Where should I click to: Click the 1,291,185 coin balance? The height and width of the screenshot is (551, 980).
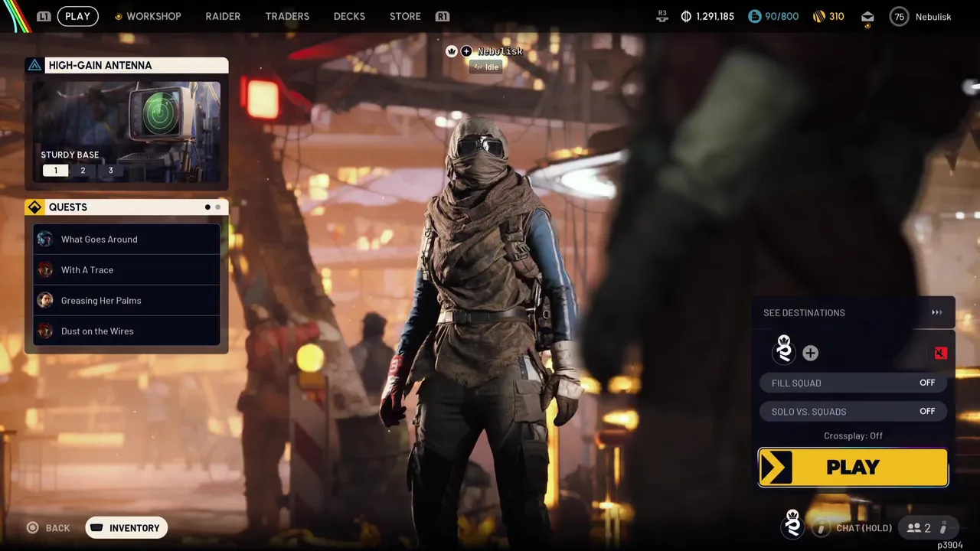coord(715,16)
